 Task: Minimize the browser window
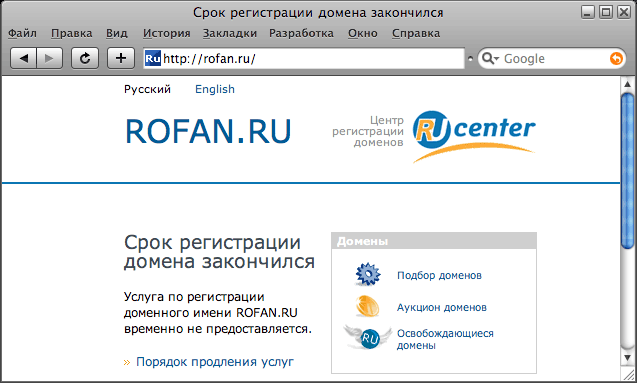coord(587,12)
